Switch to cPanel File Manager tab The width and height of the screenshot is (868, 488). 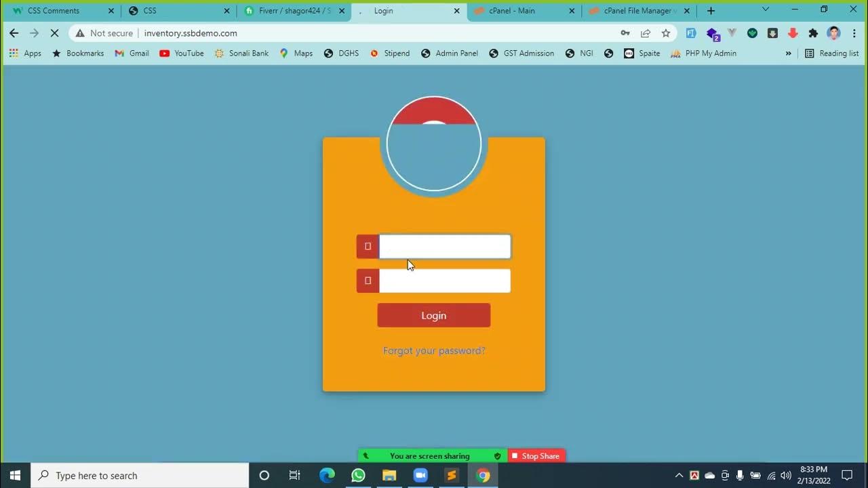click(639, 11)
